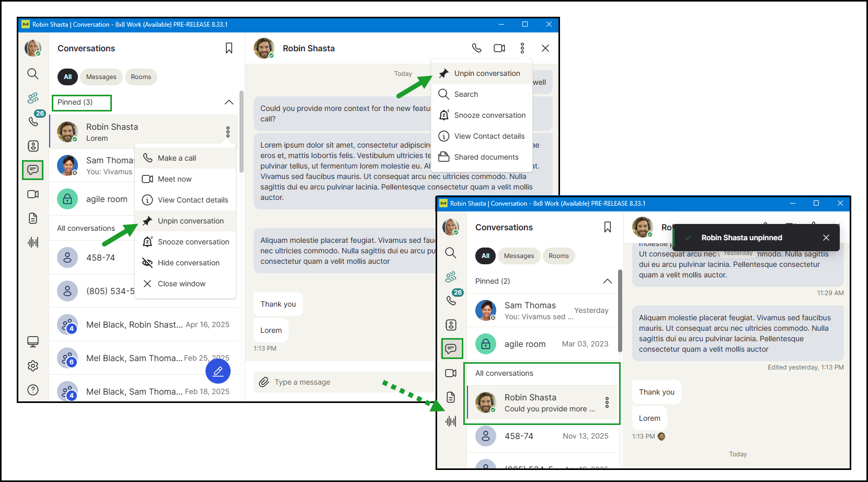Click the conversation list scrollbar in front window
Viewport: 868px width, 482px height.
click(620, 311)
